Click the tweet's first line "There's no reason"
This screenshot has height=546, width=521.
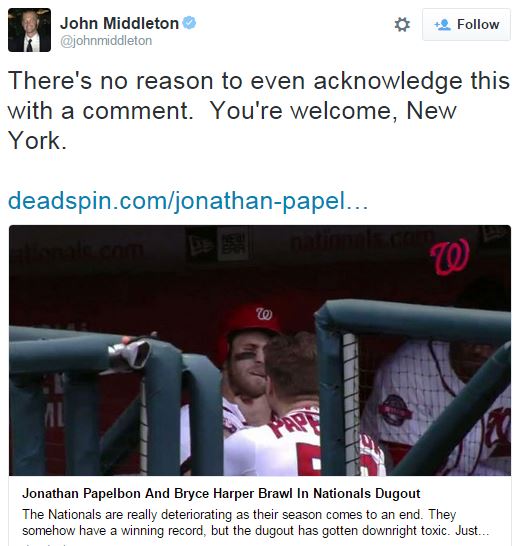110,80
